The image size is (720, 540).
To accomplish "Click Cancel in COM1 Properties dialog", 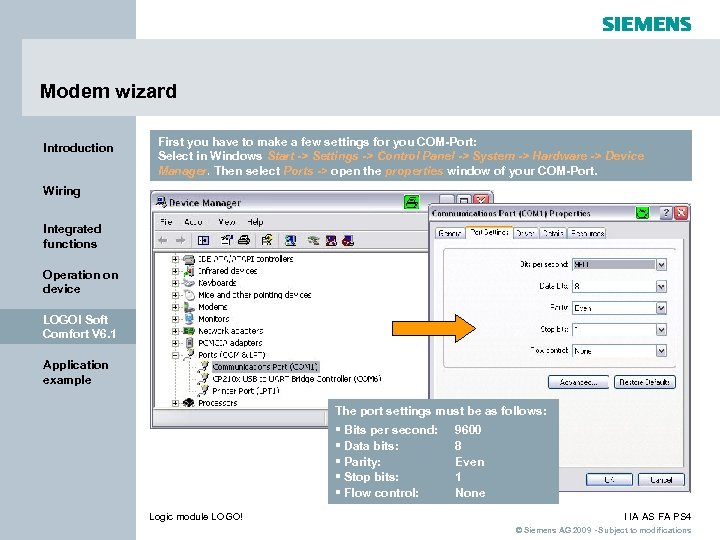I will point(661,480).
